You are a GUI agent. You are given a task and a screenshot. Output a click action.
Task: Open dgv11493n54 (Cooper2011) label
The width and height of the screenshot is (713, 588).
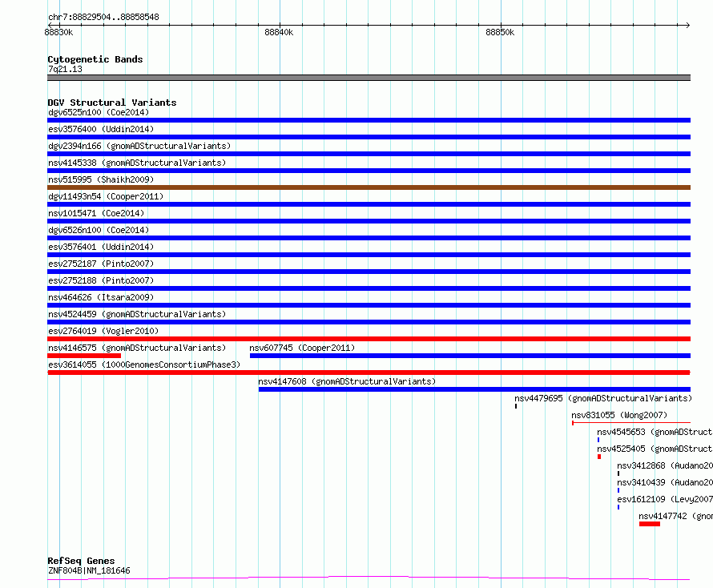click(x=106, y=196)
